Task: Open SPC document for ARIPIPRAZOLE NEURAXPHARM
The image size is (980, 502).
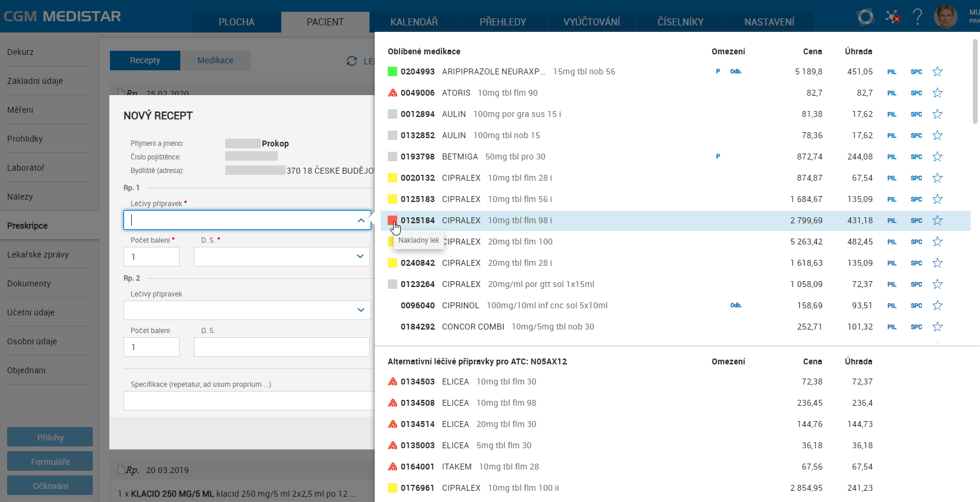Action: [x=916, y=72]
